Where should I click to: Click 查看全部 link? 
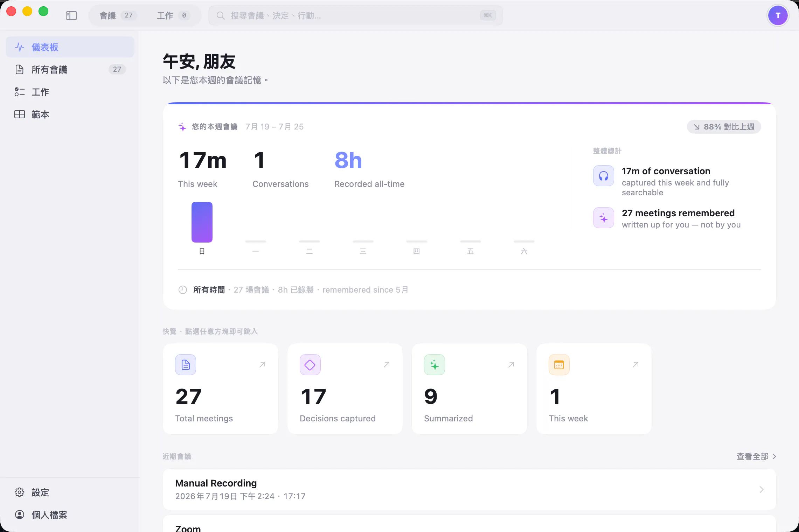756,456
